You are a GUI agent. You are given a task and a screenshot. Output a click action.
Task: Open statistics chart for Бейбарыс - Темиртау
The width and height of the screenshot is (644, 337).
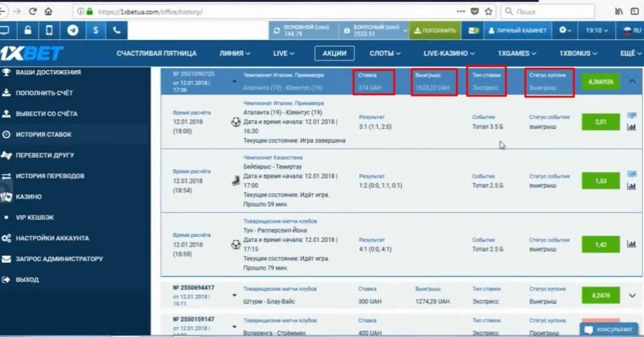tap(631, 186)
